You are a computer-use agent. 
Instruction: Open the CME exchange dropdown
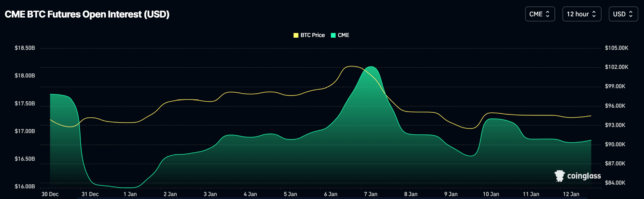pos(540,14)
